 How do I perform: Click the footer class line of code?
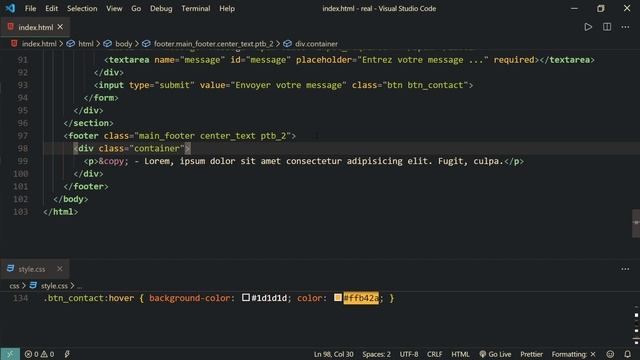click(x=180, y=136)
